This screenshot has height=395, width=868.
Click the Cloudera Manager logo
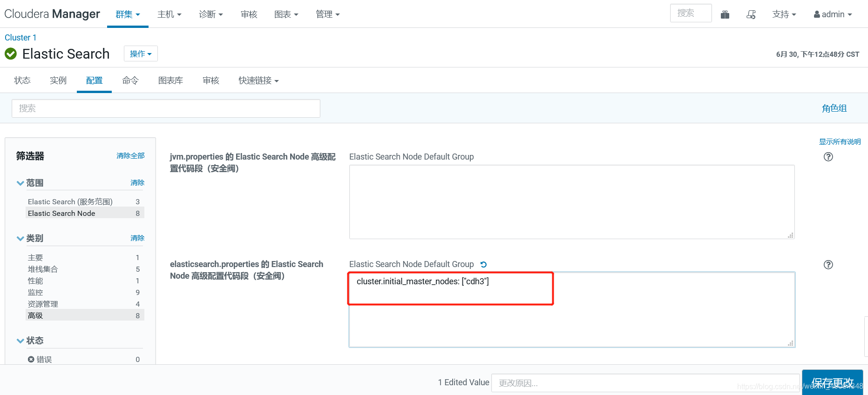tap(52, 14)
